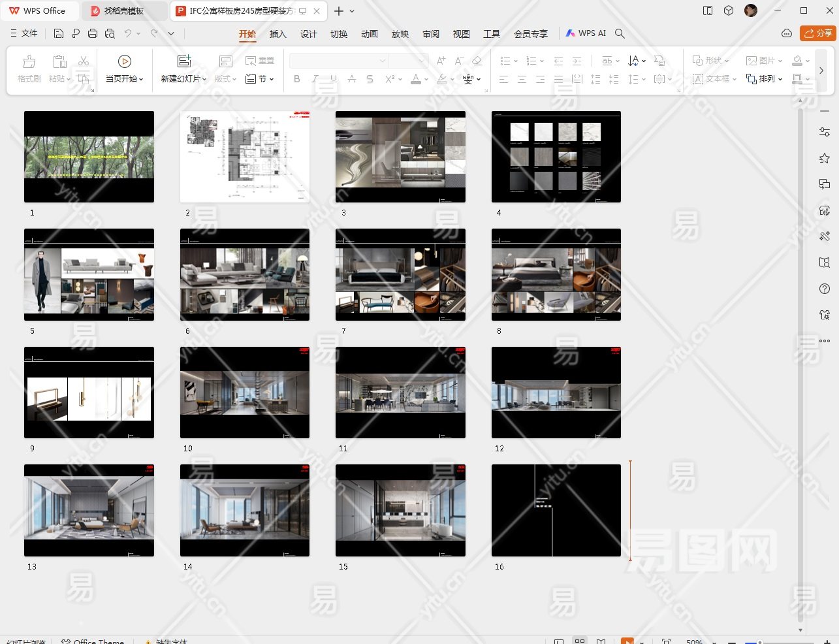Click the 新建幻灯片 new slide icon
Viewport: 839px width, 644px height.
click(x=184, y=61)
